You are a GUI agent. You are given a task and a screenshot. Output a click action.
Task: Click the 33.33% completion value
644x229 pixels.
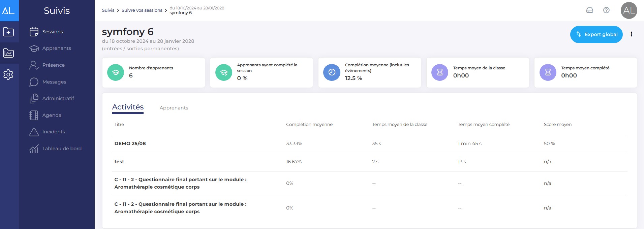[294, 143]
